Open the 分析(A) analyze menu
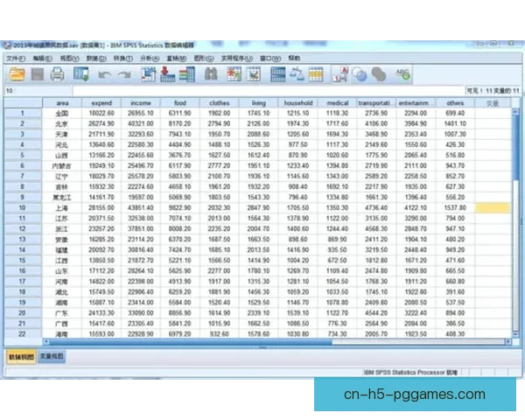The image size is (525, 420). point(149,58)
